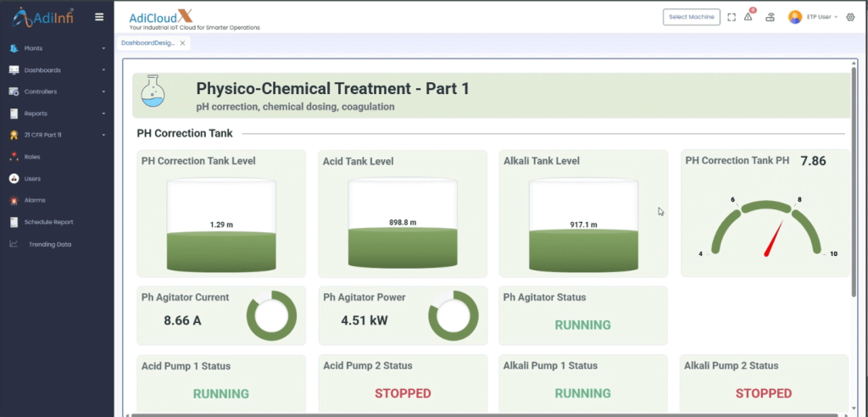This screenshot has width=868, height=417.
Task: Expand the Plants menu arrow
Action: tap(103, 48)
